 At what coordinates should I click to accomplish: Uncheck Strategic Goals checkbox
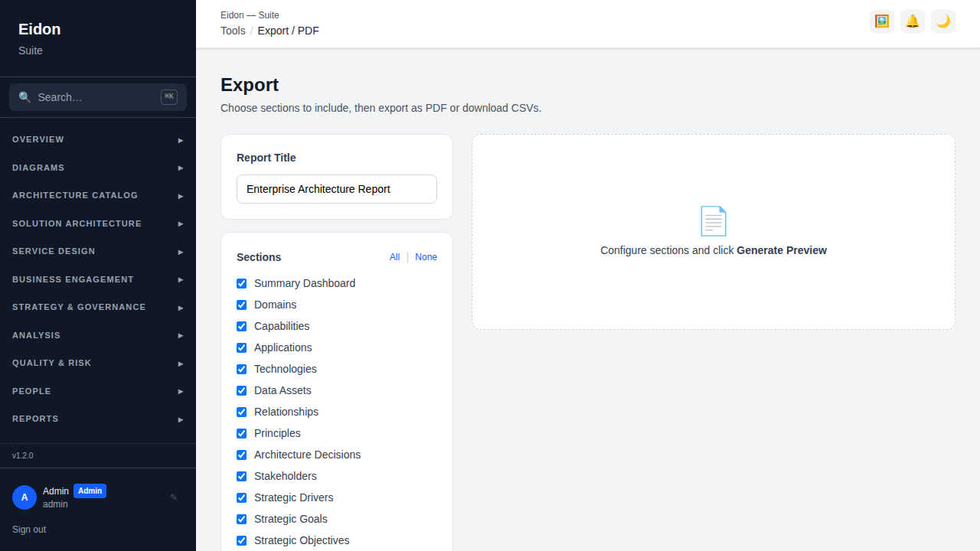(242, 519)
